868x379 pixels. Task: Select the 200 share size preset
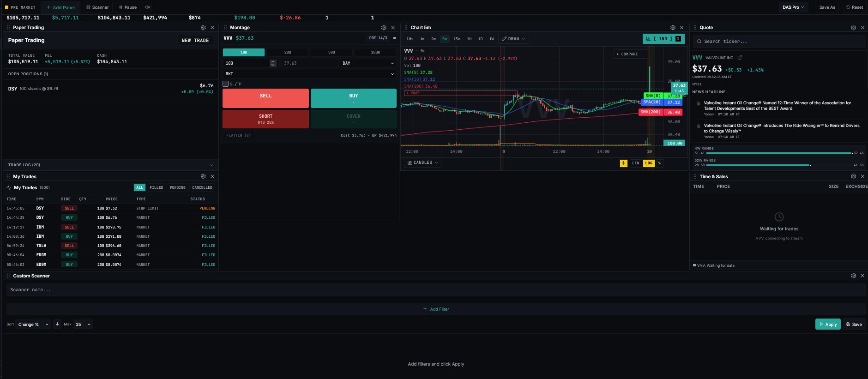click(x=288, y=52)
